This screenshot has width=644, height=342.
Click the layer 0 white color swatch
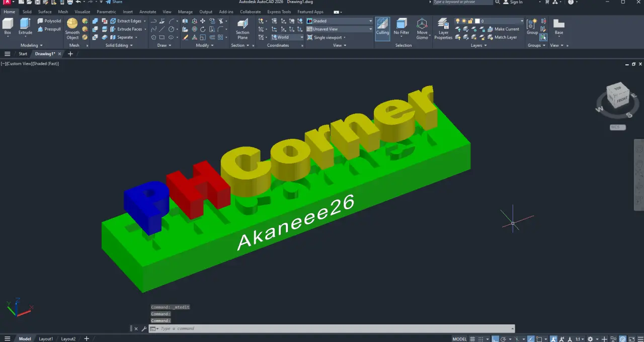tap(477, 21)
